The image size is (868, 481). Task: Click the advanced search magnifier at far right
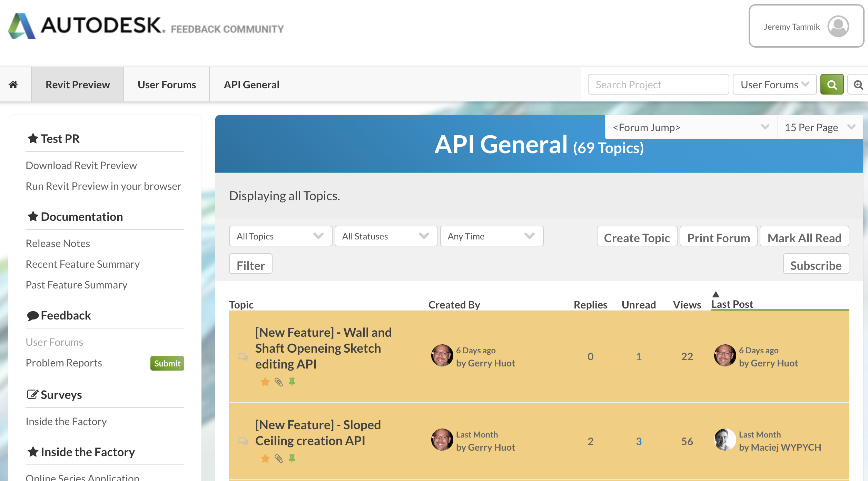859,84
